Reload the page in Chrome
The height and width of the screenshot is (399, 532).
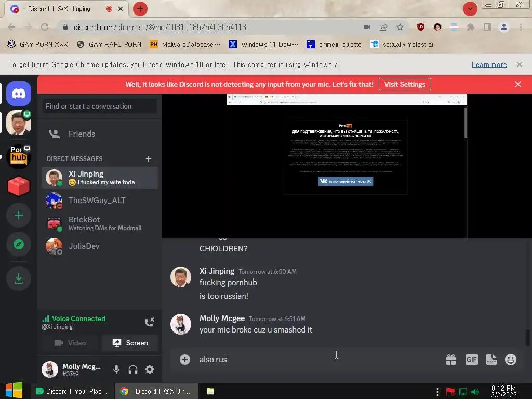[45, 27]
